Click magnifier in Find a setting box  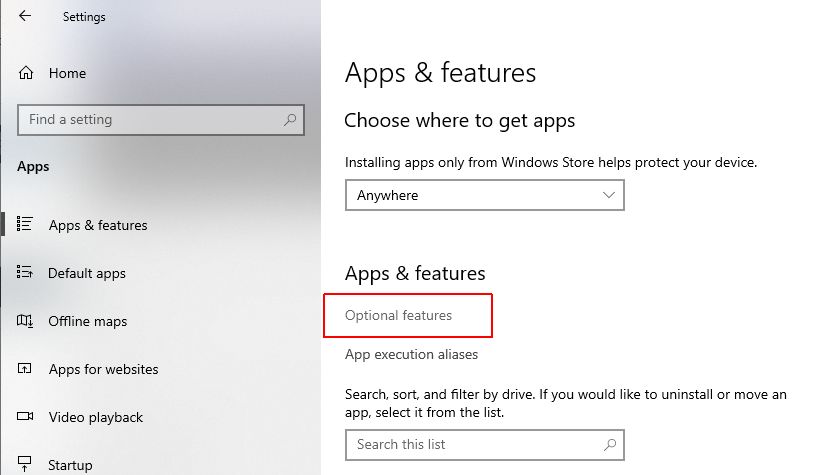290,120
